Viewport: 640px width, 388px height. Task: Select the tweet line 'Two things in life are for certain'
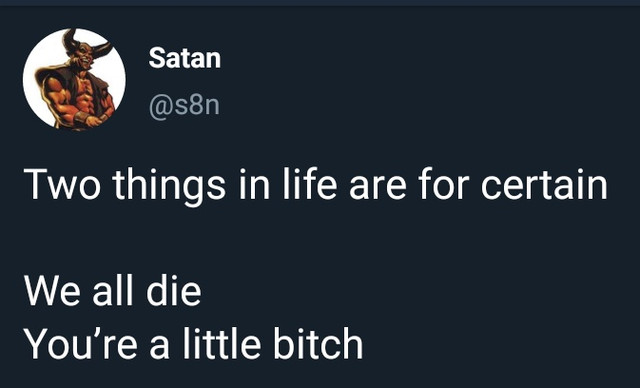point(316,185)
